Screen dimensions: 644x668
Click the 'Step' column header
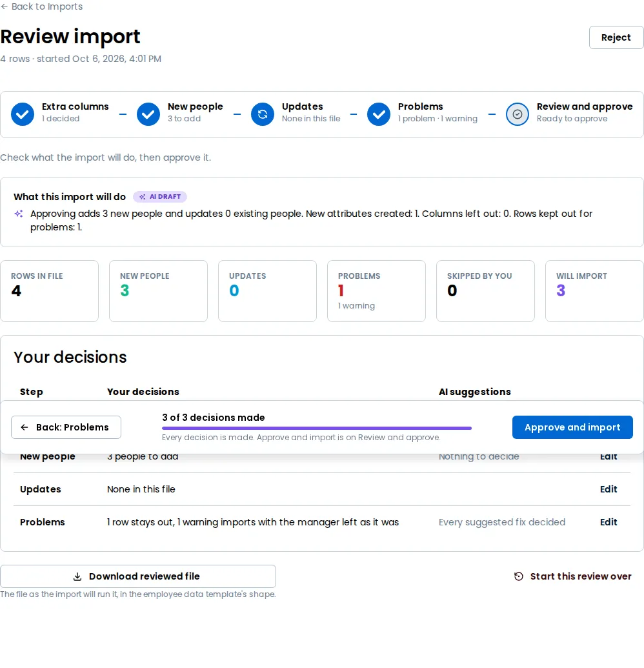click(32, 392)
